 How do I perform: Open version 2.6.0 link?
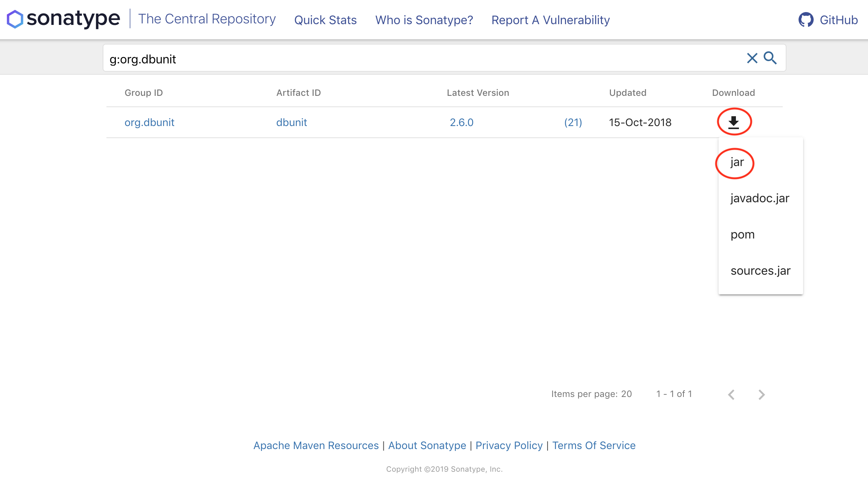click(x=461, y=122)
